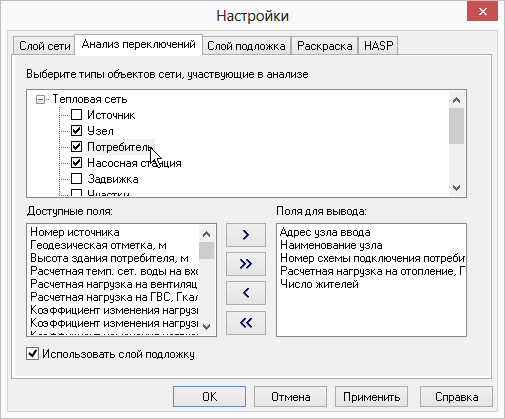This screenshot has height=419, width=505.
Task: Select the Потребитель tree item label
Action: pos(119,147)
